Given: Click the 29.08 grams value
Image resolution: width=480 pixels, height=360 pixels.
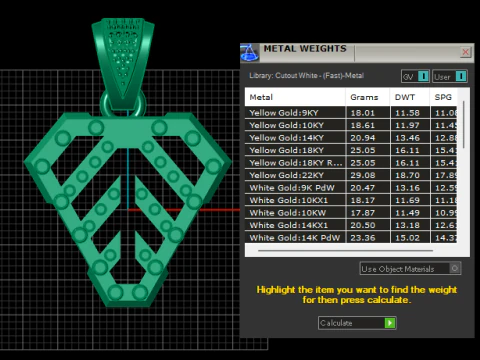Looking at the screenshot, I should click(x=363, y=175).
